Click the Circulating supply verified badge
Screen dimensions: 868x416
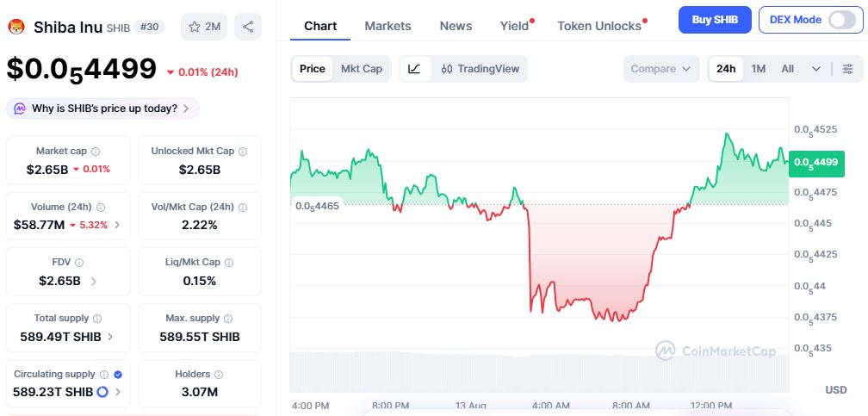(118, 375)
